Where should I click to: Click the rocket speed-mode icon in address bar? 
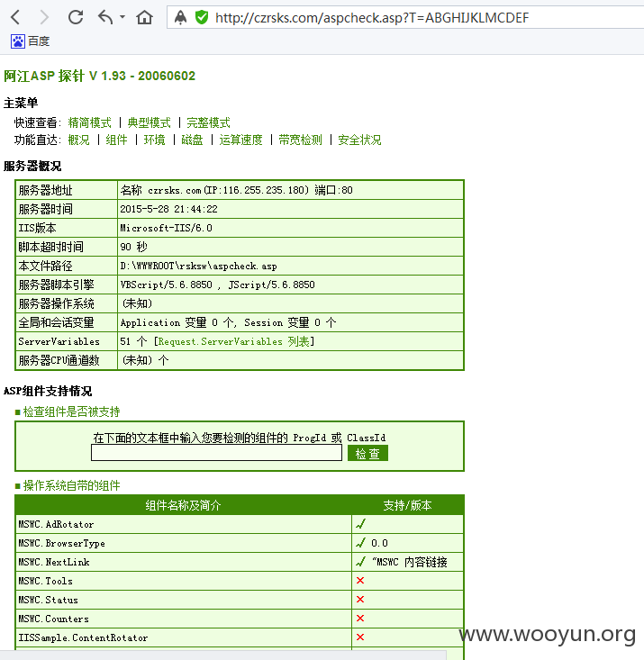(180, 17)
